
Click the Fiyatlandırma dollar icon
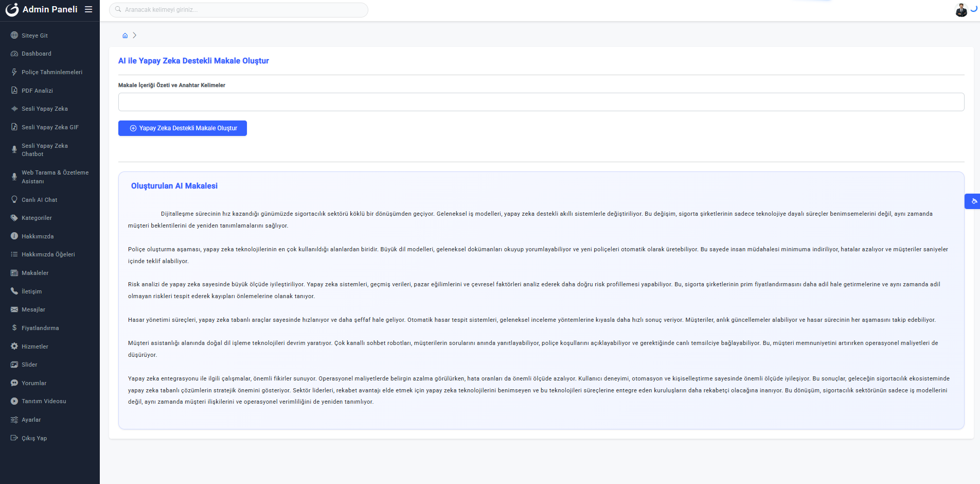14,327
